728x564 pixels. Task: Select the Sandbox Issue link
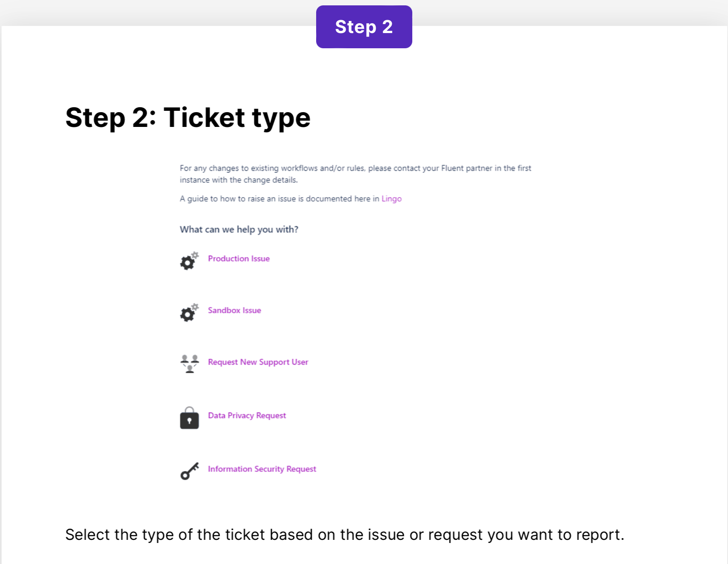coord(234,311)
